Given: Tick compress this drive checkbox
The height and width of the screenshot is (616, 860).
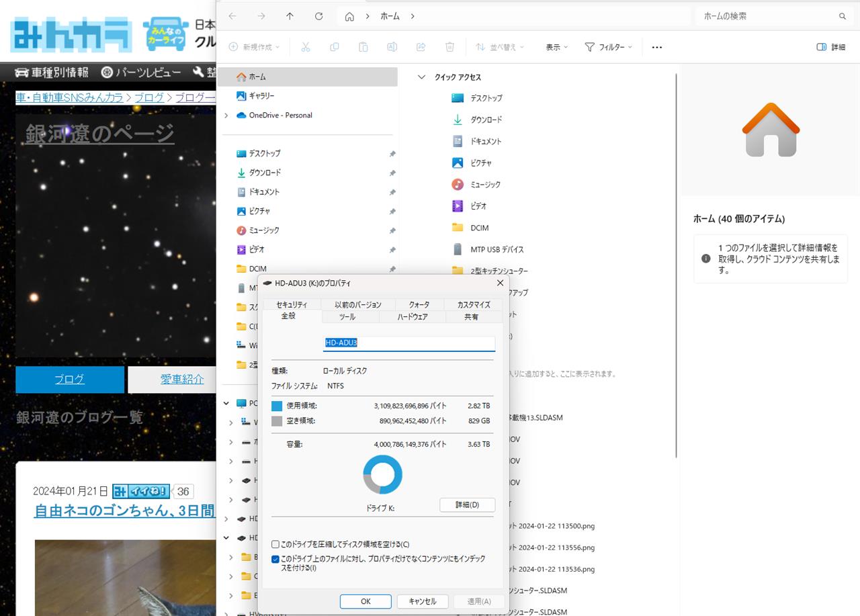Looking at the screenshot, I should pyautogui.click(x=275, y=544).
